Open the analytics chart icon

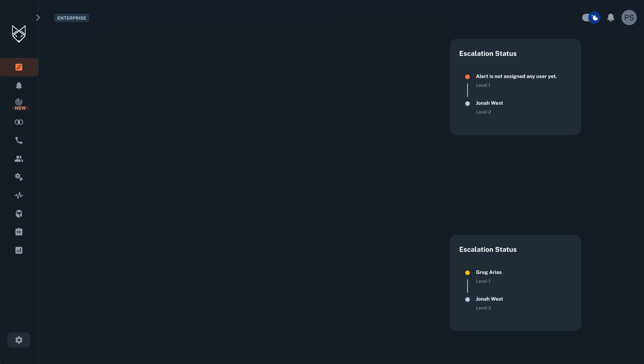[19, 250]
